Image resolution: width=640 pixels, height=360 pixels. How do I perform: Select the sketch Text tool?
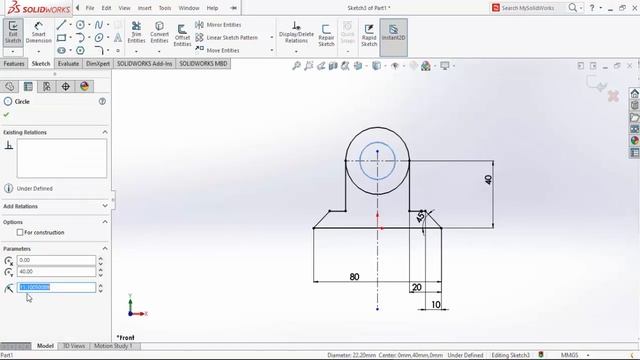[x=118, y=38]
